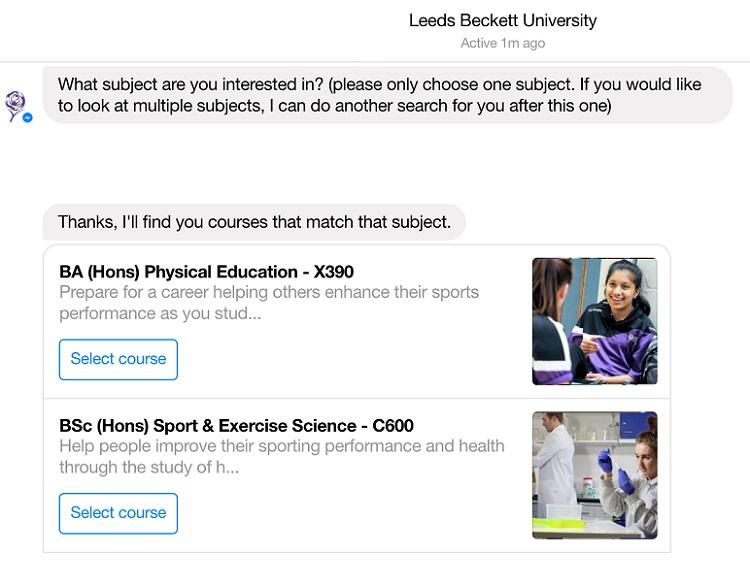Image resolution: width=750 pixels, height=570 pixels.
Task: Click the 'Help people improve' description text
Action: 281,446
